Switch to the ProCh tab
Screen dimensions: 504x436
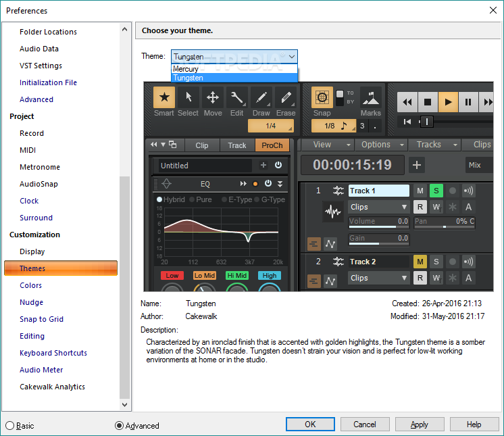click(272, 145)
